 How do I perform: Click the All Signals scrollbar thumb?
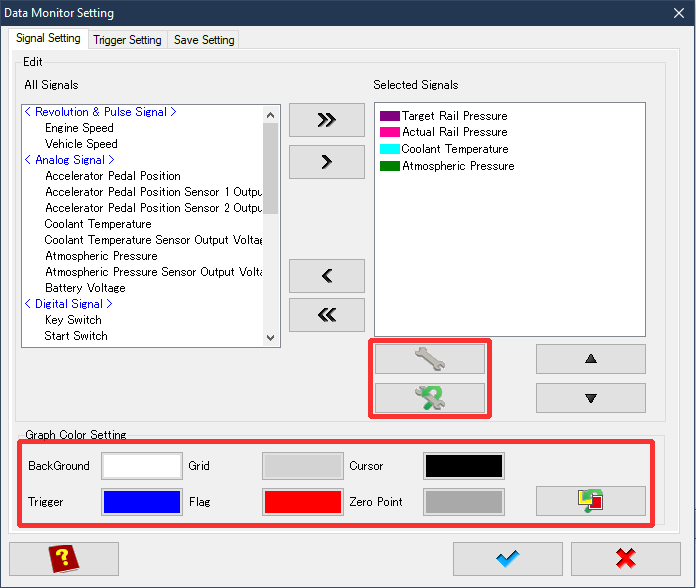pyautogui.click(x=270, y=169)
